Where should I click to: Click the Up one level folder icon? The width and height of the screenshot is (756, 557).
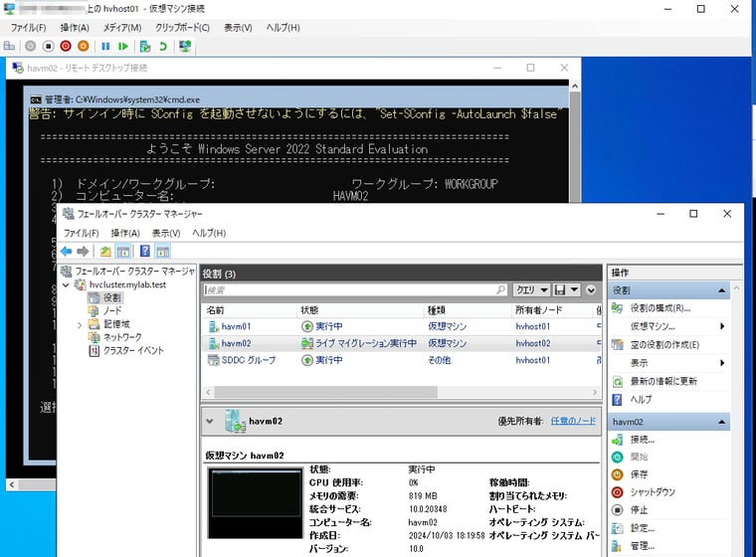click(x=105, y=252)
